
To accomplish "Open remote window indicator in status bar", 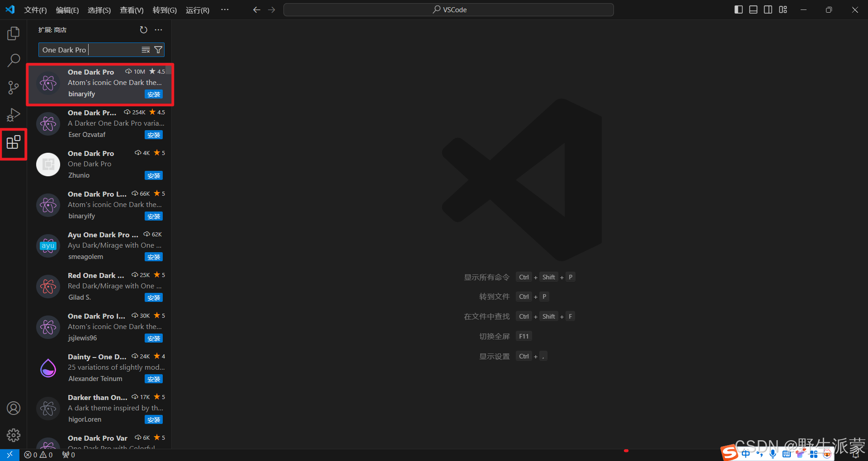I will (9, 455).
